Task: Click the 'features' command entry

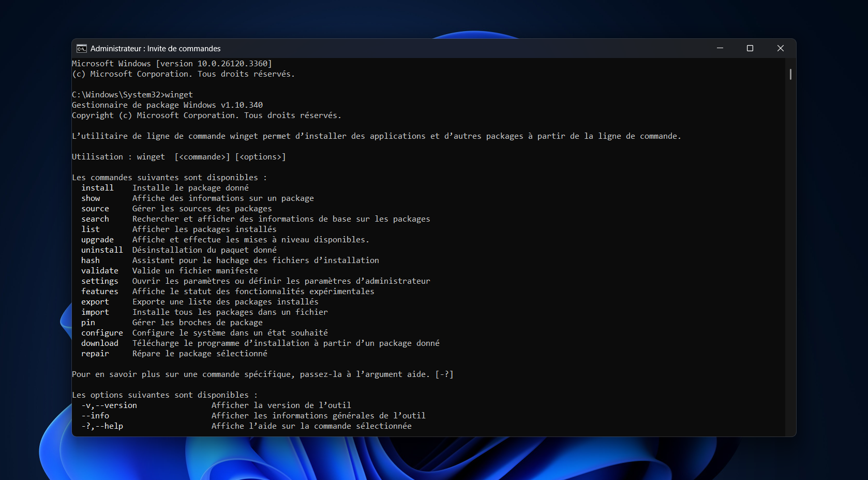Action: point(100,292)
